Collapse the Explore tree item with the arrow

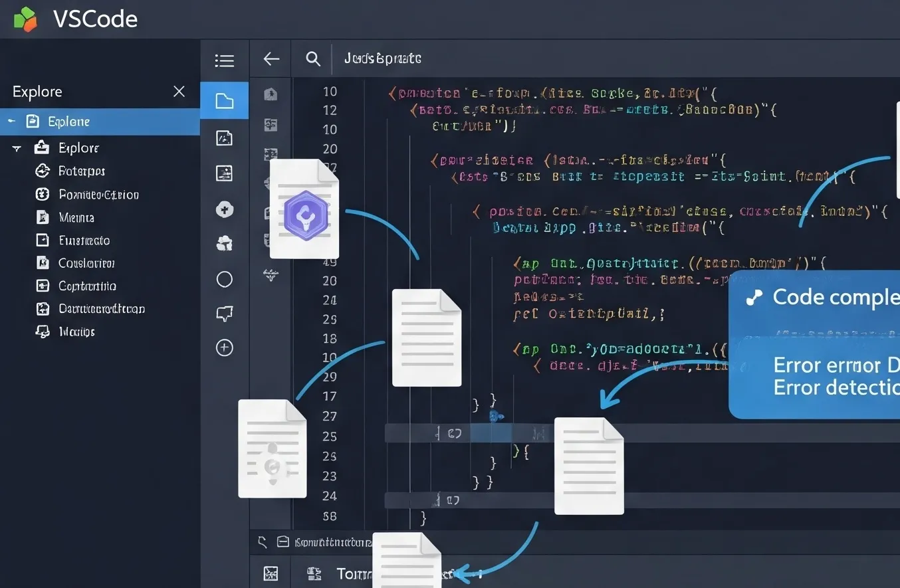point(15,147)
